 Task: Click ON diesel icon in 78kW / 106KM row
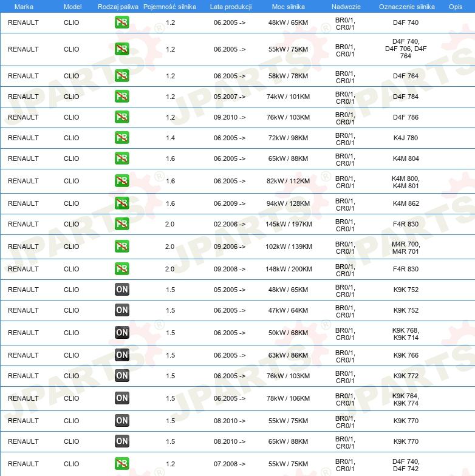click(121, 398)
